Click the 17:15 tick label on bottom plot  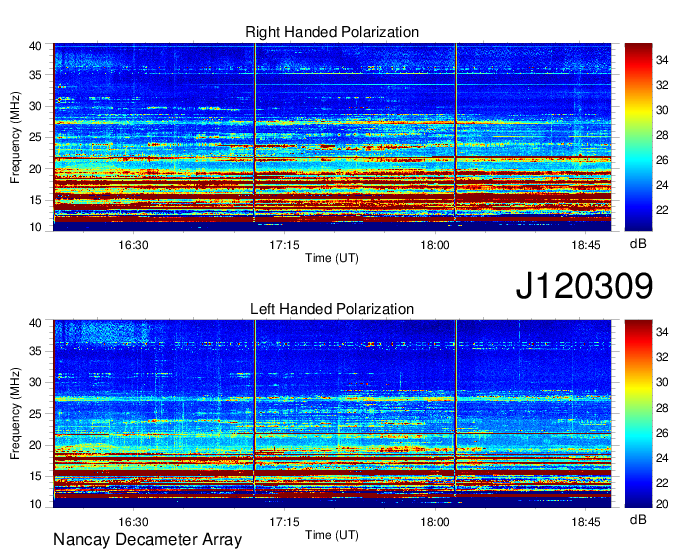coord(284,522)
